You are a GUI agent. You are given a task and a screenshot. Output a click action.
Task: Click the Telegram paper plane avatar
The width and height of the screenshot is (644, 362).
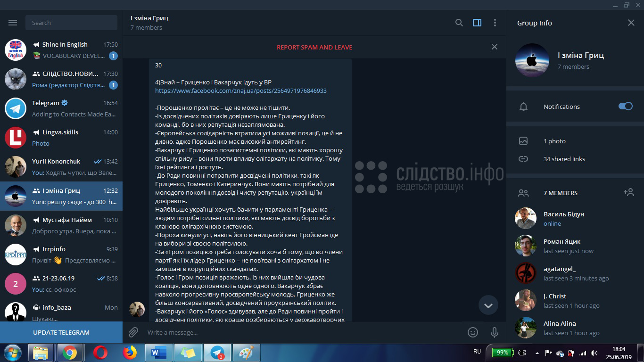[16, 108]
